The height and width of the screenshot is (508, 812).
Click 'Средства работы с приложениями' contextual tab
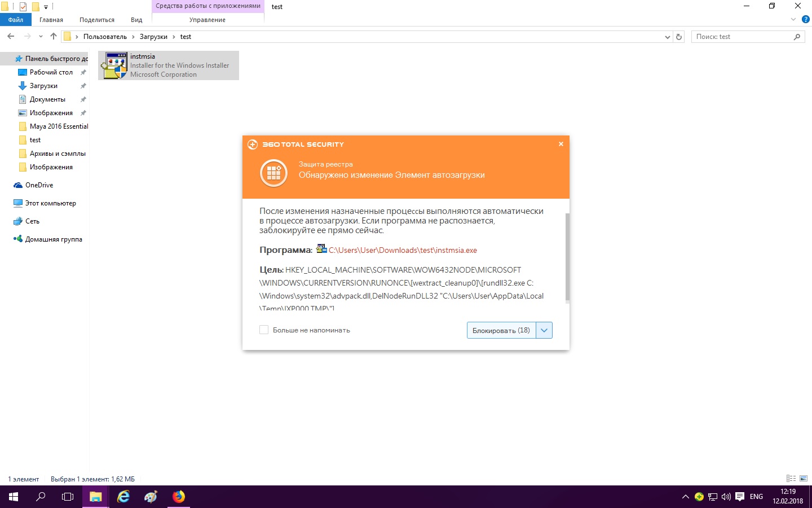208,6
